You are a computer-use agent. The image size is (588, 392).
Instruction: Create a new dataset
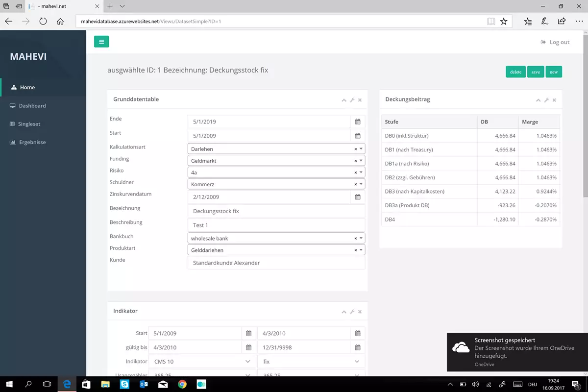click(554, 72)
